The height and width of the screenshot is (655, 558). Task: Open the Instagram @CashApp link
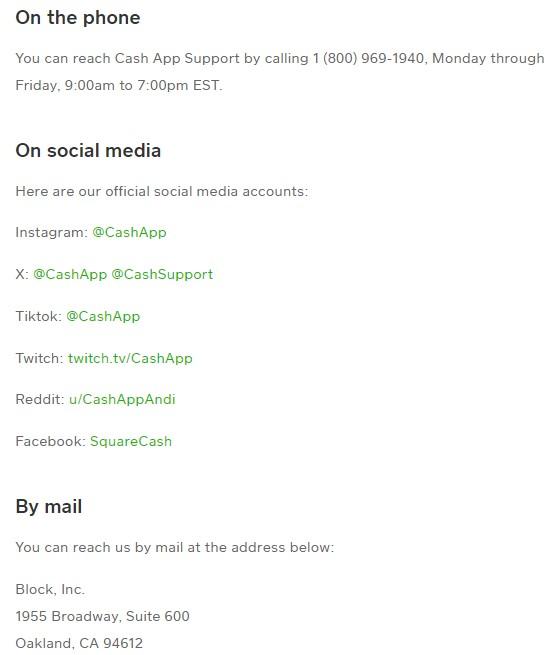point(129,232)
